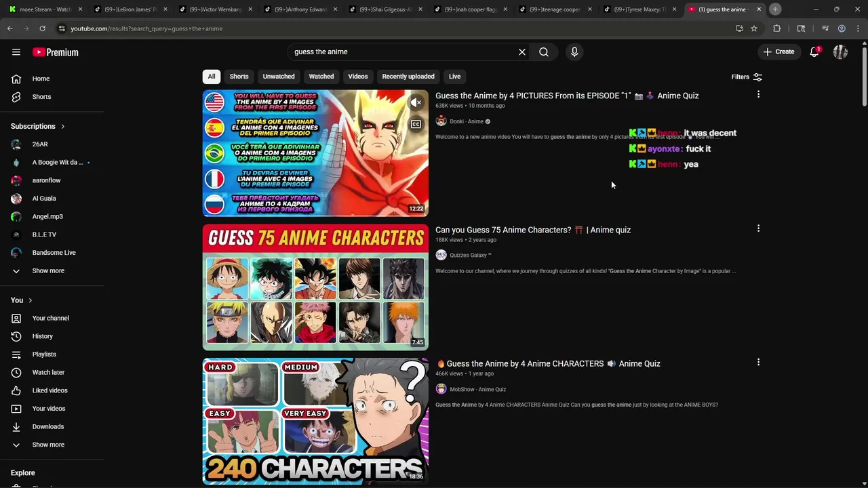Viewport: 868px width, 488px height.
Task: Open the browser three-dot menu
Action: coord(858,28)
